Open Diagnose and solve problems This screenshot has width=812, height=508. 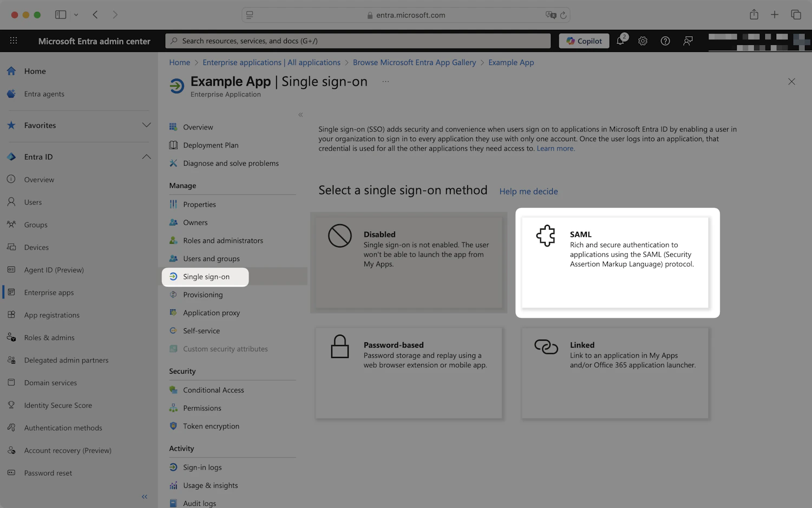coord(231,163)
